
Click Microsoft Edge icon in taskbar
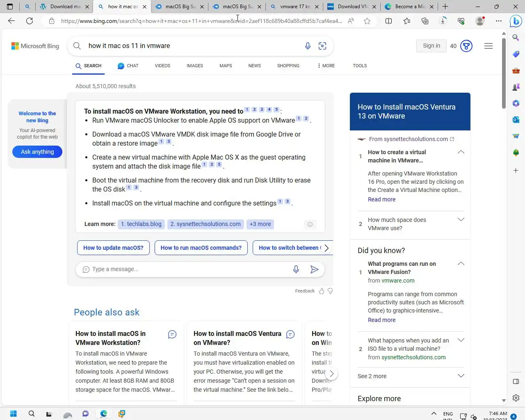tap(104, 413)
